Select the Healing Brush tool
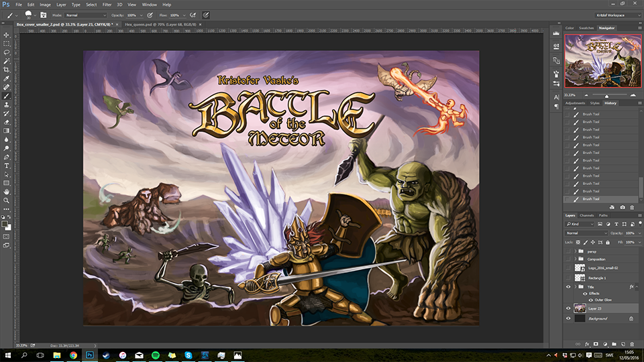 tap(6, 87)
